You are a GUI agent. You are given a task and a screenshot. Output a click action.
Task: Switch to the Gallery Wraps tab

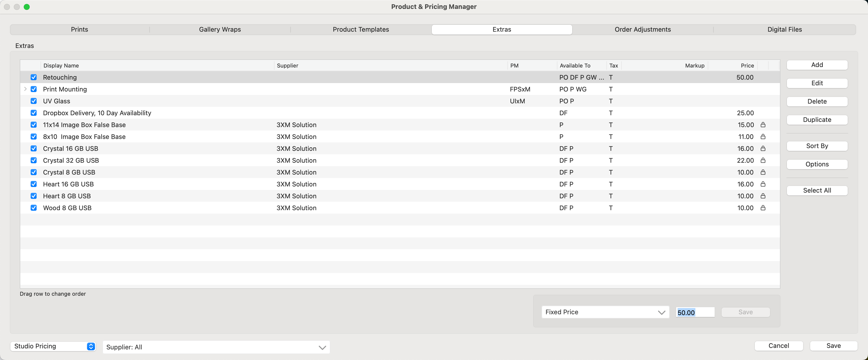pyautogui.click(x=220, y=30)
